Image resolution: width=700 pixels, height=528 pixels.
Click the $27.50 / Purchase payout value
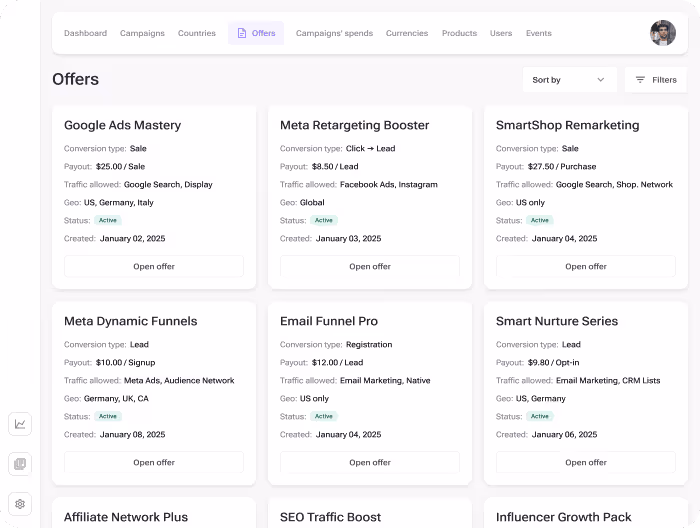(x=562, y=166)
